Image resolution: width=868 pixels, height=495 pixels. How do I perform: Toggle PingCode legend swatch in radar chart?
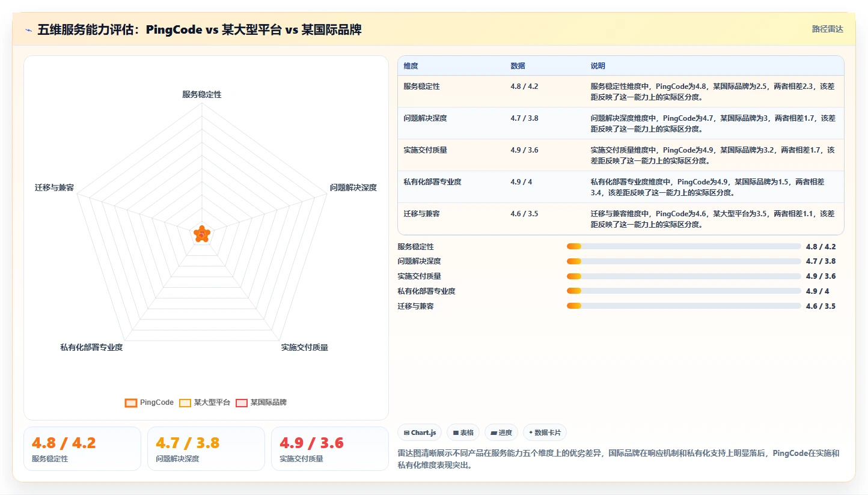(x=131, y=402)
